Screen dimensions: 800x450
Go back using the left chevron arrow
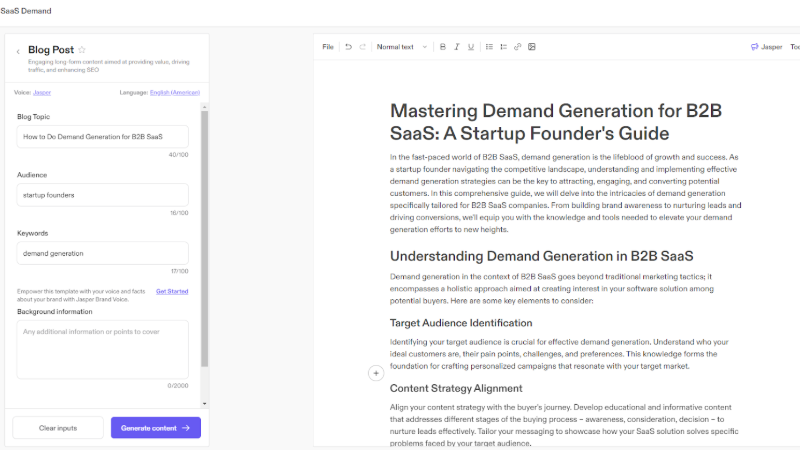point(18,51)
